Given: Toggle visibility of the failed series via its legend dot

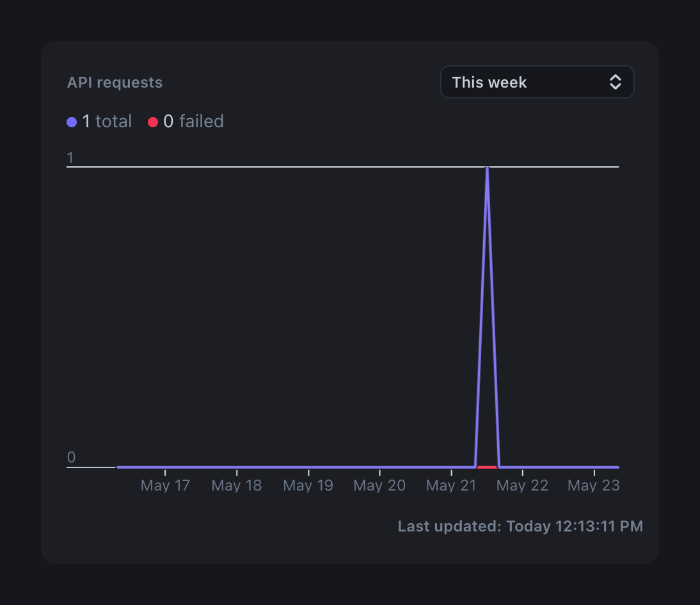Looking at the screenshot, I should (152, 122).
